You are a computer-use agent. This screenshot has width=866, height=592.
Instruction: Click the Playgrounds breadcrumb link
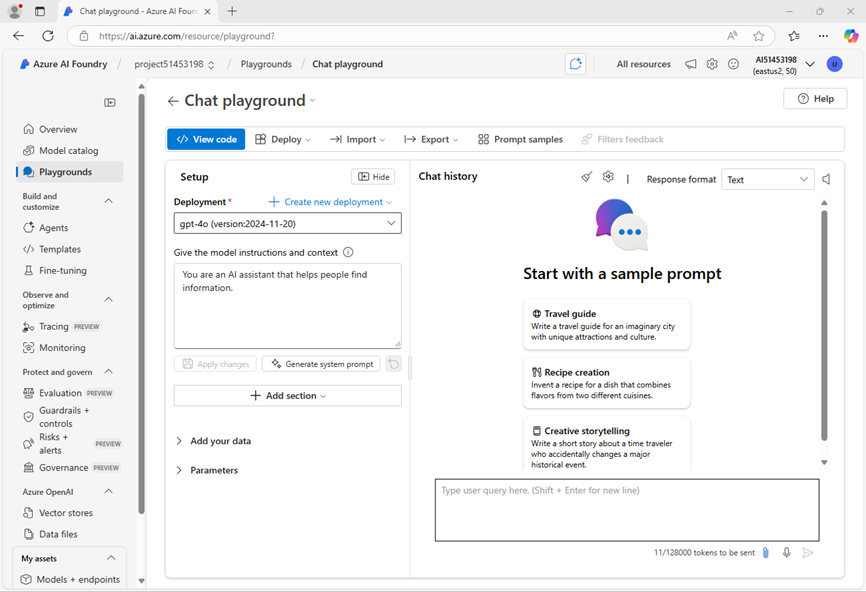[x=266, y=64]
